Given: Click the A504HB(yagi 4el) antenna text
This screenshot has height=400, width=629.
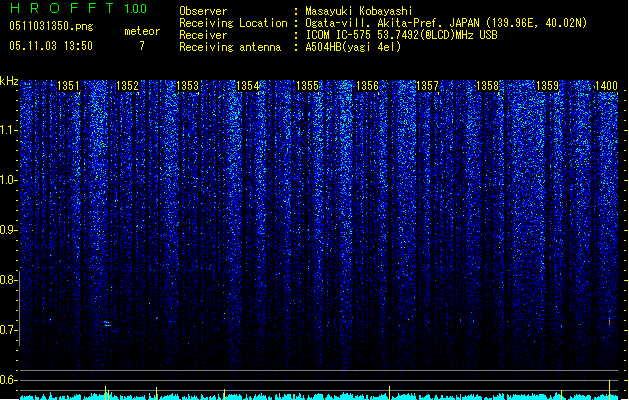Looking at the screenshot, I should [x=353, y=47].
